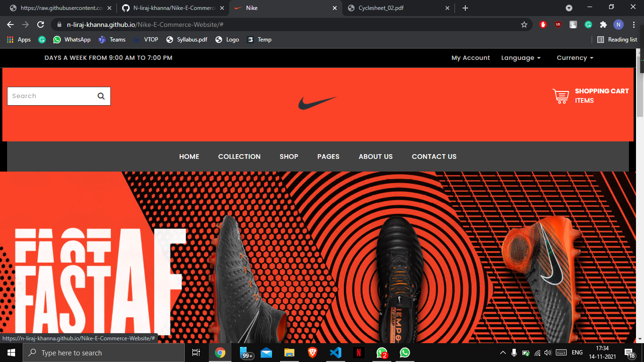This screenshot has width=644, height=362.
Task: Open WhatsApp with notification badge
Action: [x=382, y=353]
